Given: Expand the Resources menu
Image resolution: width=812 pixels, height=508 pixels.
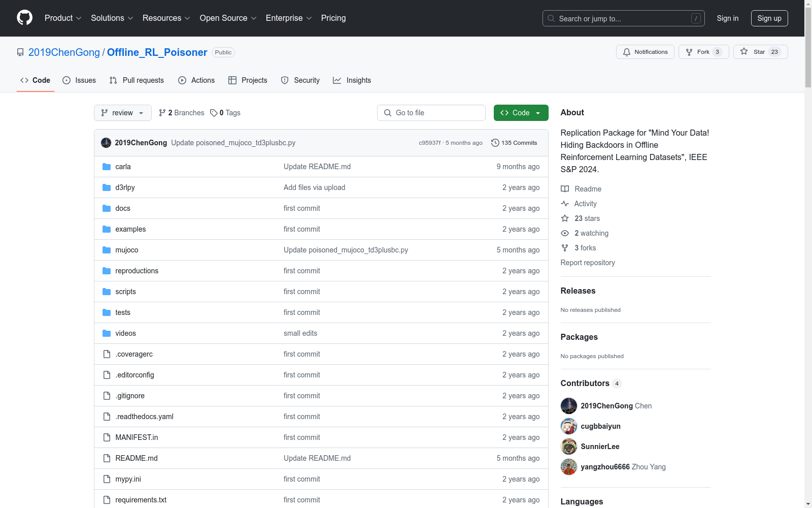Looking at the screenshot, I should [x=166, y=18].
